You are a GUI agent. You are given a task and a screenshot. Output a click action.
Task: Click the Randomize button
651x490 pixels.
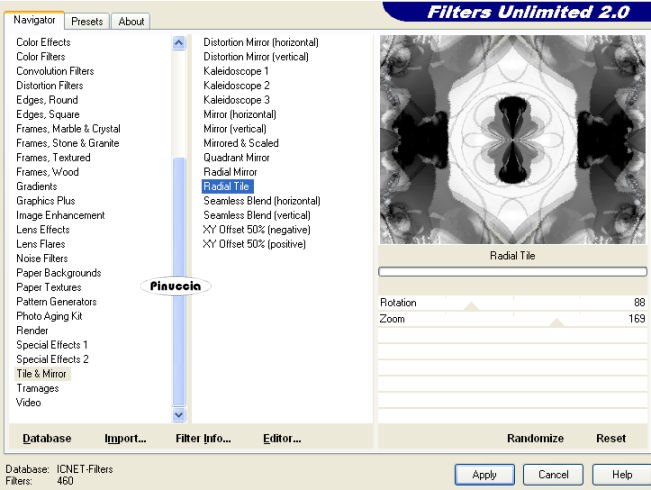[x=535, y=438]
